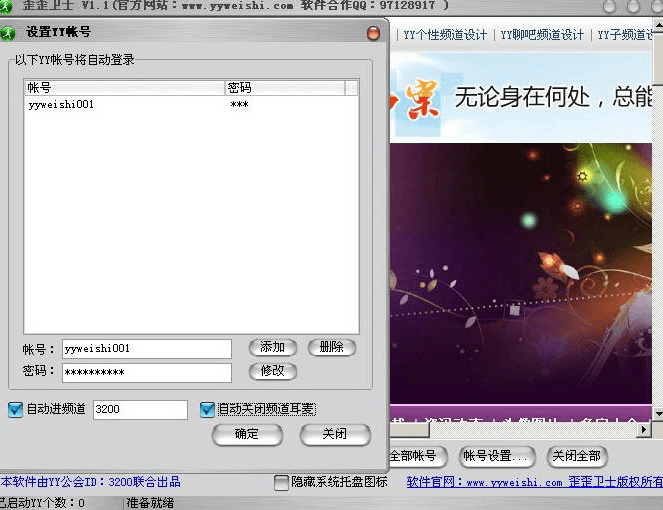Toggle the 自动关闭频道耳麦 checkbox
Viewport: 663px width, 510px height.
[x=207, y=409]
